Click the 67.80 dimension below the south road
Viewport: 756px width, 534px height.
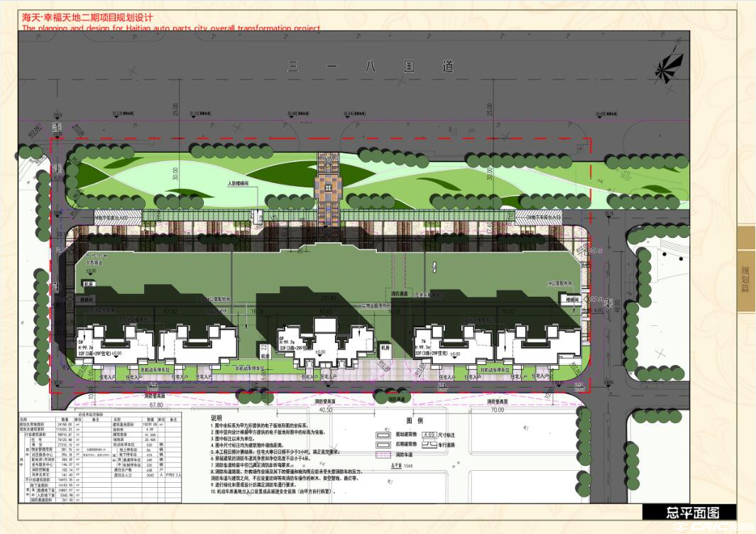156,405
